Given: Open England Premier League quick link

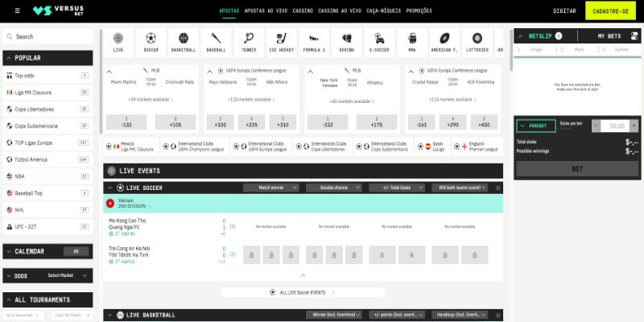Looking at the screenshot, I should (x=477, y=147).
